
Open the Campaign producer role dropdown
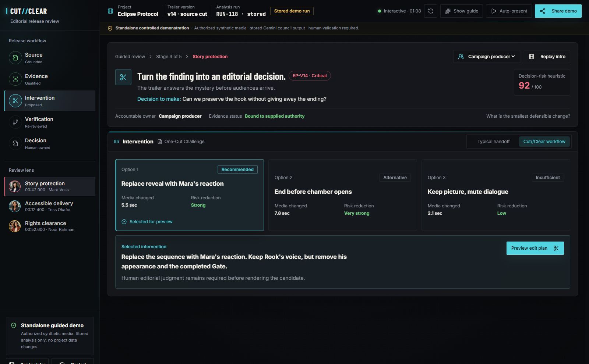pos(487,57)
